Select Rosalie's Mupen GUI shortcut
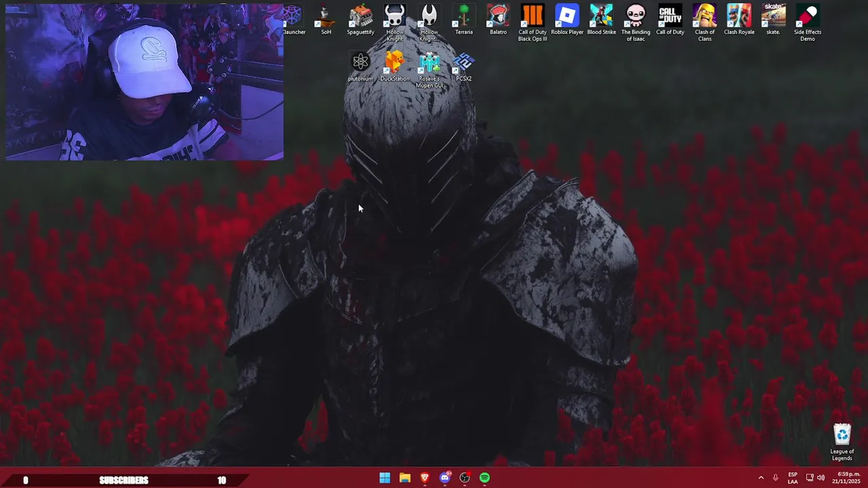Screen dimensions: 868x488 coord(429,70)
